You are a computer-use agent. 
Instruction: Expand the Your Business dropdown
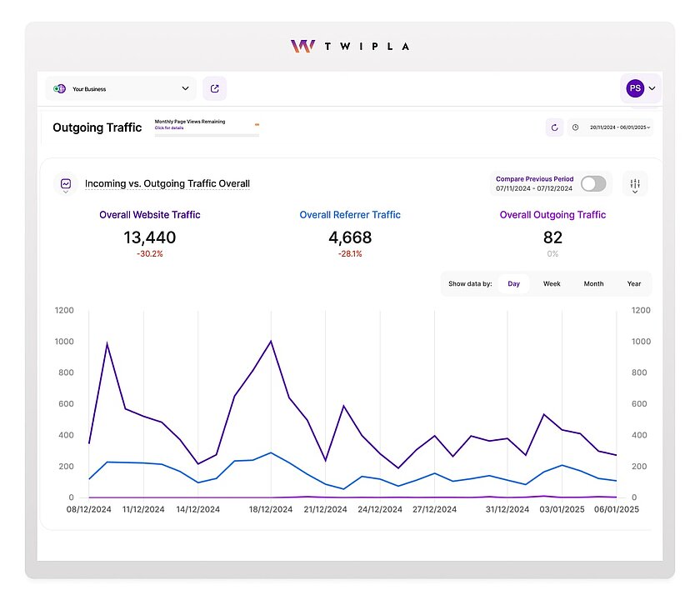pyautogui.click(x=185, y=87)
